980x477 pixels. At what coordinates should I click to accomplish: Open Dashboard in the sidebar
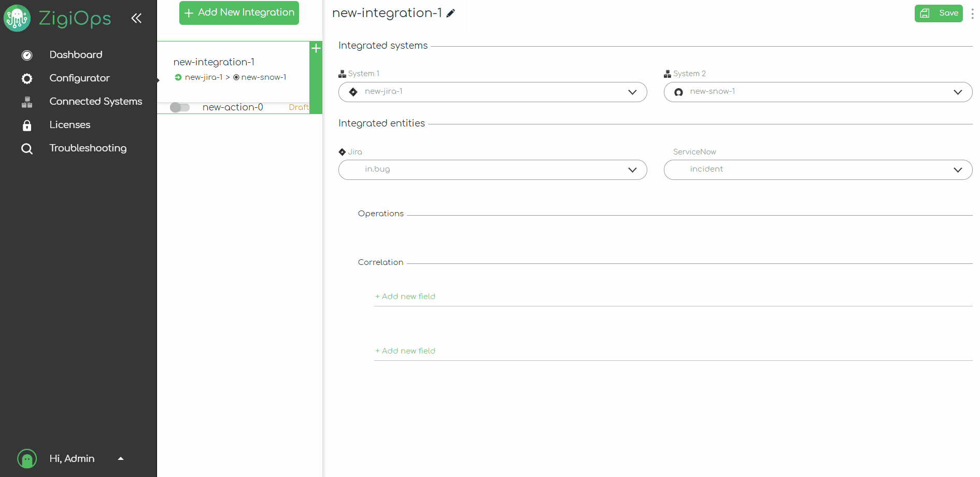point(76,54)
